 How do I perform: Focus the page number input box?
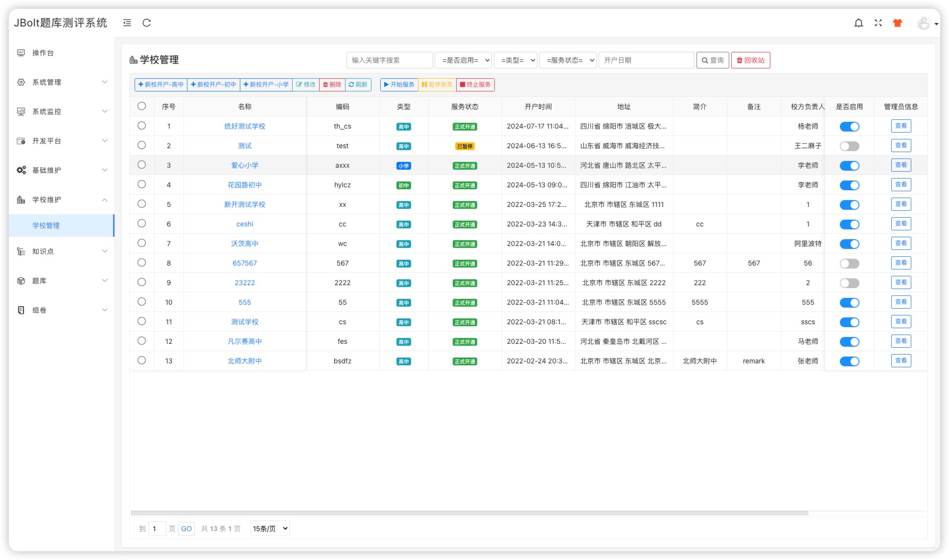point(157,529)
